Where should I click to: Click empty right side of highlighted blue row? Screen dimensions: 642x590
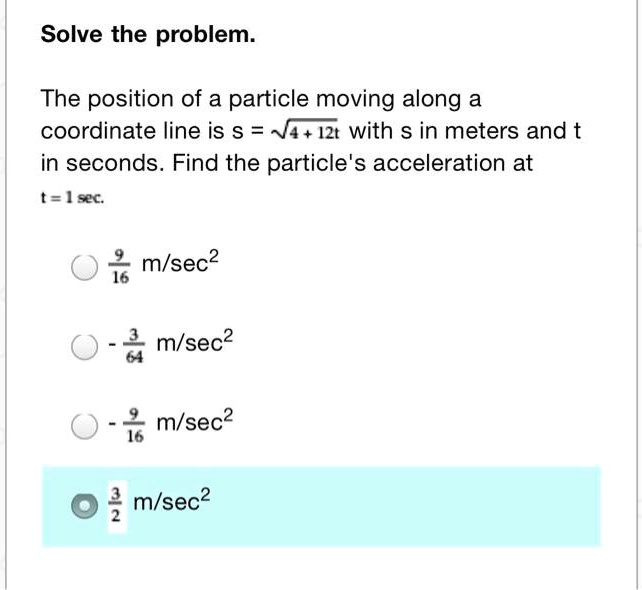[x=450, y=506]
